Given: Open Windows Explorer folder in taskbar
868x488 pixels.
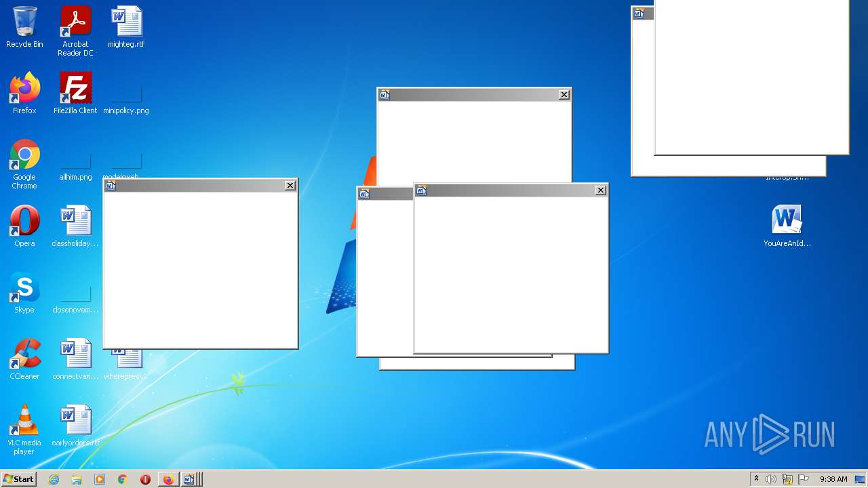Looking at the screenshot, I should [77, 479].
